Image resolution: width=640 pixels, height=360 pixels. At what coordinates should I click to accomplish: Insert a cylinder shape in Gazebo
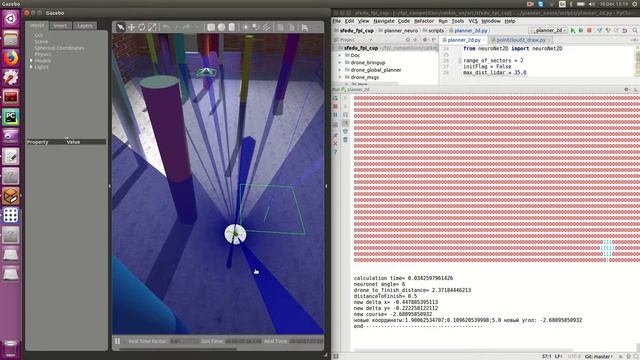tap(231, 27)
